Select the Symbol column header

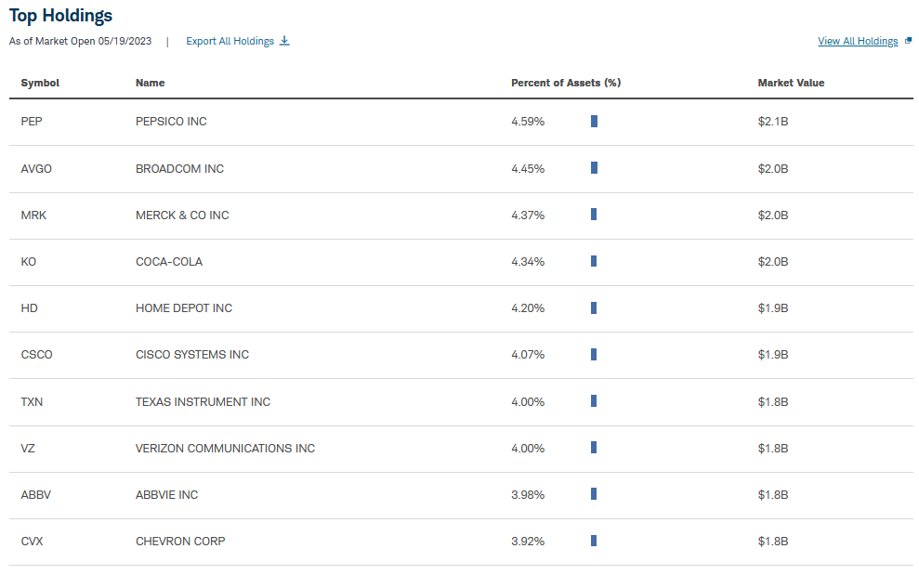(x=40, y=83)
